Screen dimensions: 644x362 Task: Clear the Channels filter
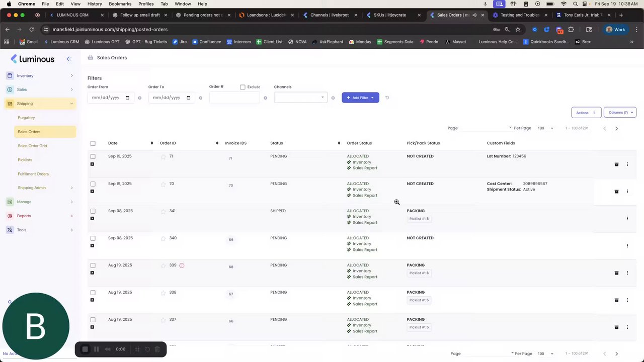pyautogui.click(x=333, y=98)
